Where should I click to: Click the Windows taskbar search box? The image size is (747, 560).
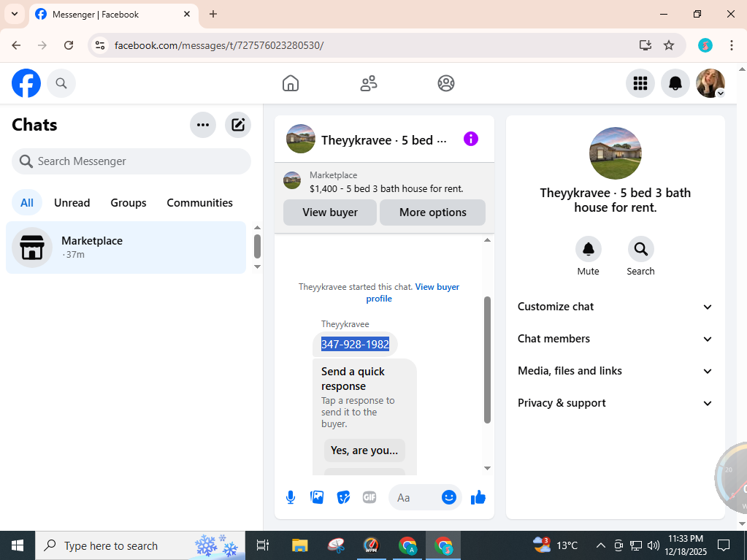point(140,545)
